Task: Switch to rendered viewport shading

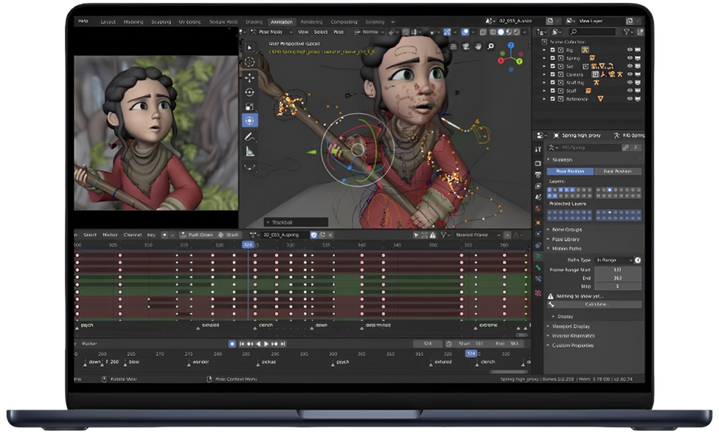Action: (x=517, y=32)
